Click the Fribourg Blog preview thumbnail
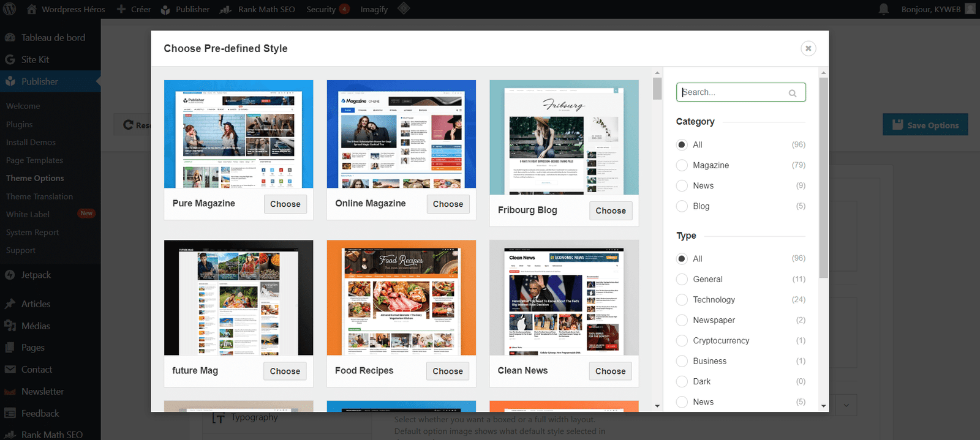 point(563,138)
